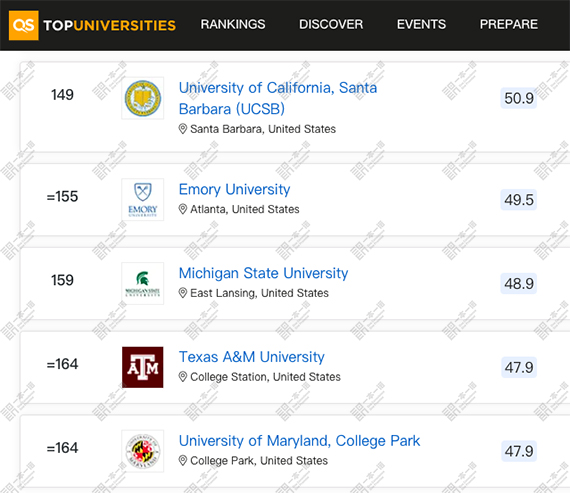Open the Michigan State University link
This screenshot has height=493, width=570.
pyautogui.click(x=264, y=273)
